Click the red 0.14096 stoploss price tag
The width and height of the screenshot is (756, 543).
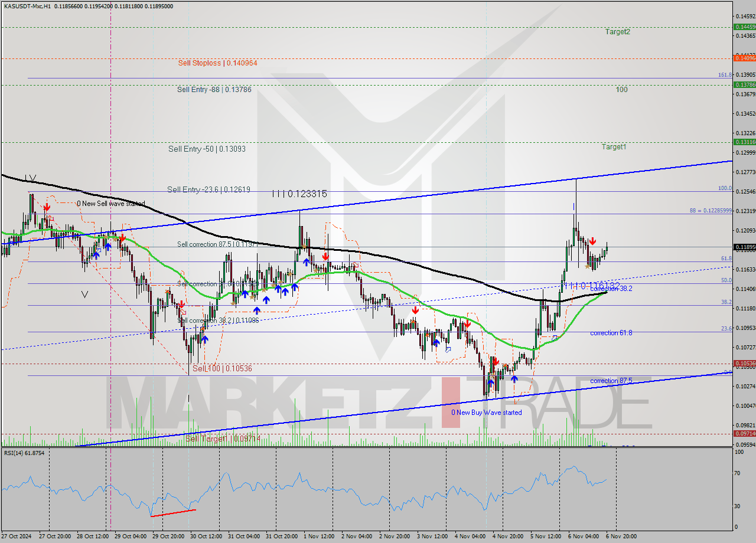pos(744,58)
